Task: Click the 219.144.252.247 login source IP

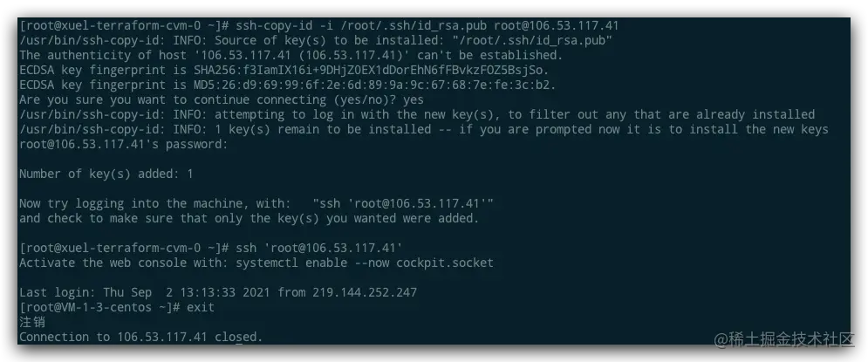Action: pyautogui.click(x=365, y=292)
